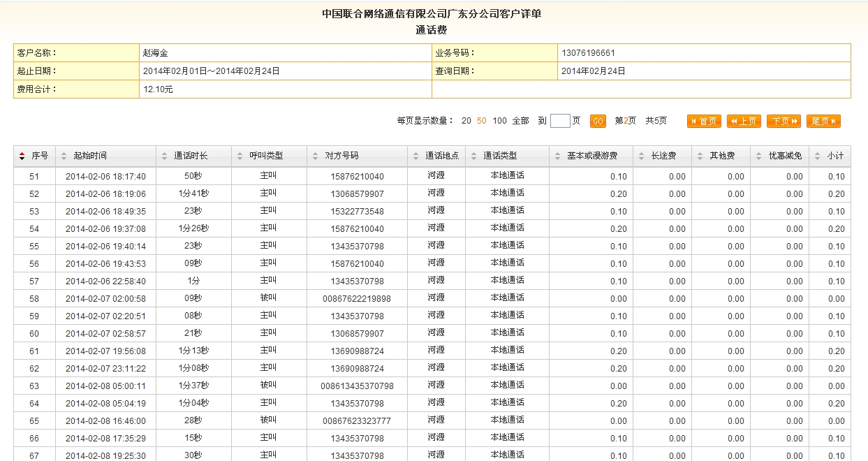Jump to last page with 尾页
This screenshot has height=461, width=868.
pyautogui.click(x=823, y=121)
